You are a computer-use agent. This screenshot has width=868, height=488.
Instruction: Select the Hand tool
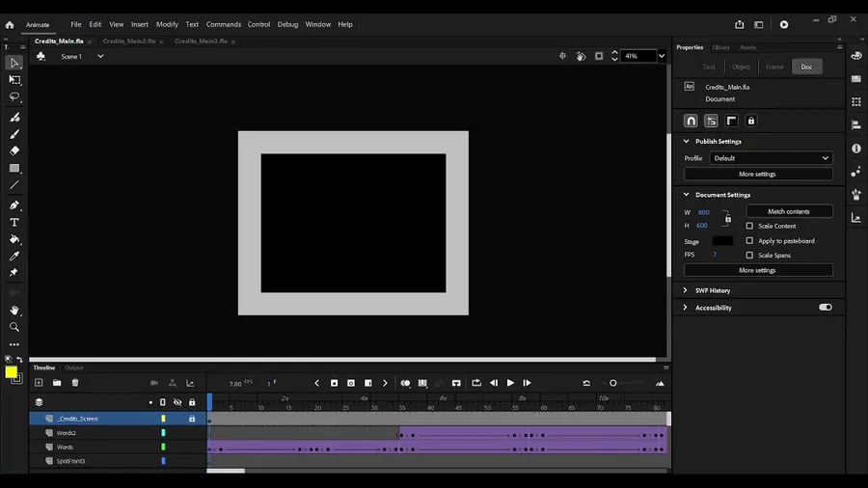pyautogui.click(x=14, y=310)
